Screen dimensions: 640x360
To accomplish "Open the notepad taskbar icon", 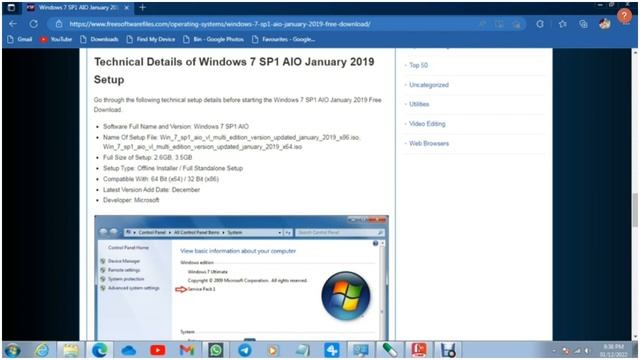I will click(302, 350).
